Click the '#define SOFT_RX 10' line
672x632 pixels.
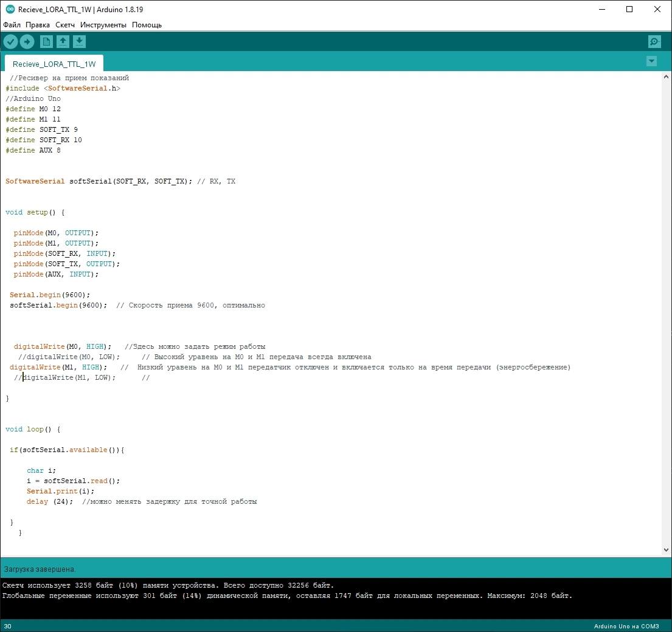[x=44, y=140]
